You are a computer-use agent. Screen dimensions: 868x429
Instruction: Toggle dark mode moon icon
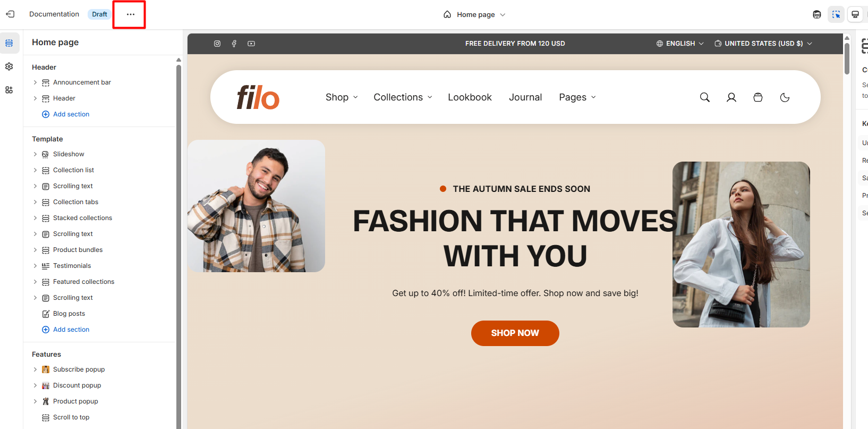click(x=785, y=97)
